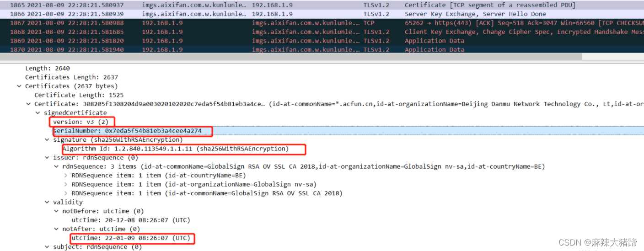Collapse the notAfter: utcTime node
Screen dimensions: 644x251
click(57, 229)
